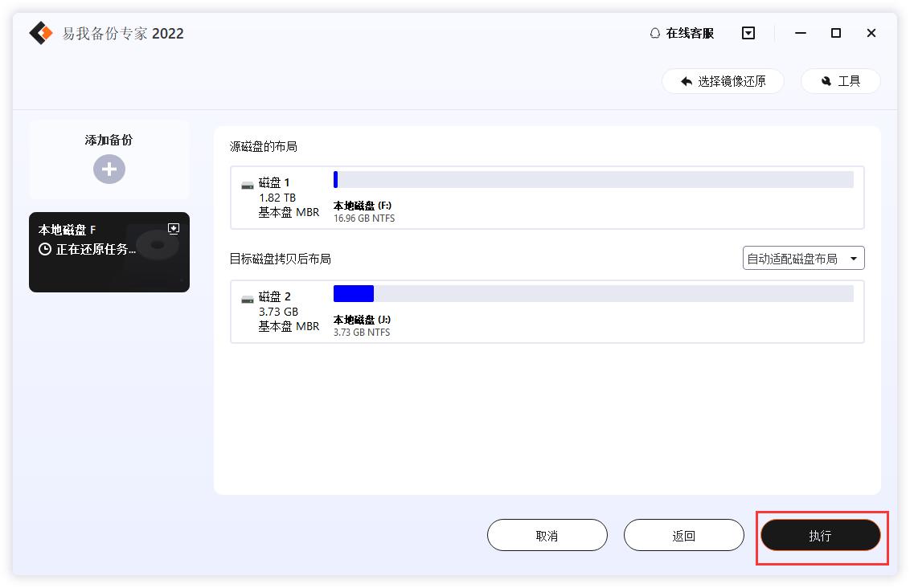Click the wrench icon in 工具 button

[x=826, y=81]
